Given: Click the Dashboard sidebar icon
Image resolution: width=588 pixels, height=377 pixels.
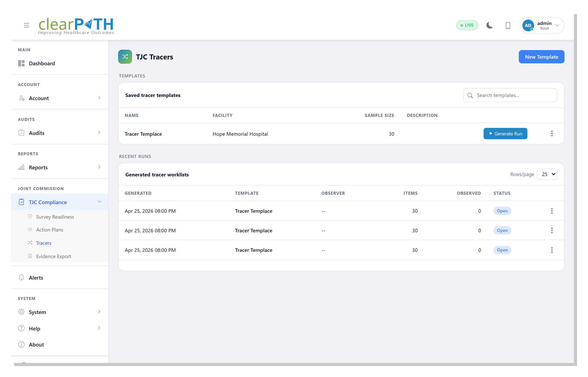Looking at the screenshot, I should (x=22, y=63).
